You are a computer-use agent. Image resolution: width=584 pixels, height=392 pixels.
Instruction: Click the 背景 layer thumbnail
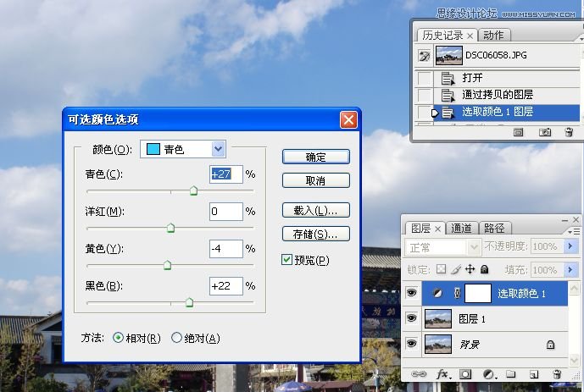point(438,345)
